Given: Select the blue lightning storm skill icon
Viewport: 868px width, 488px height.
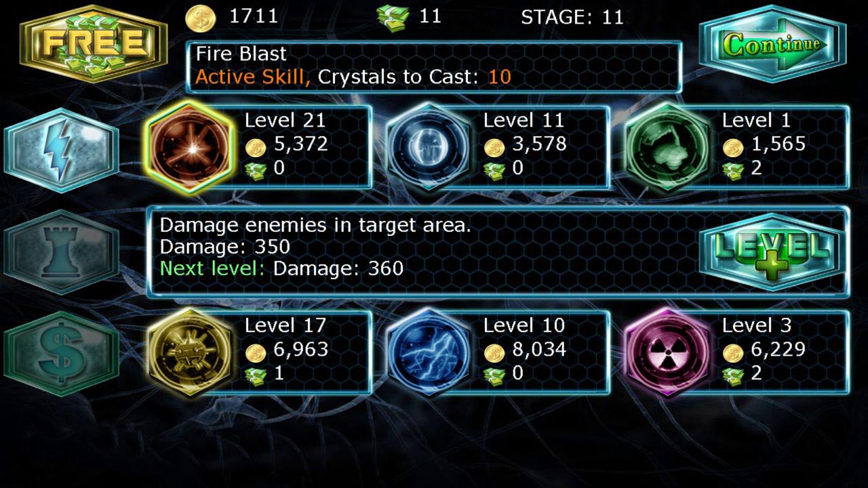Looking at the screenshot, I should pos(428,352).
